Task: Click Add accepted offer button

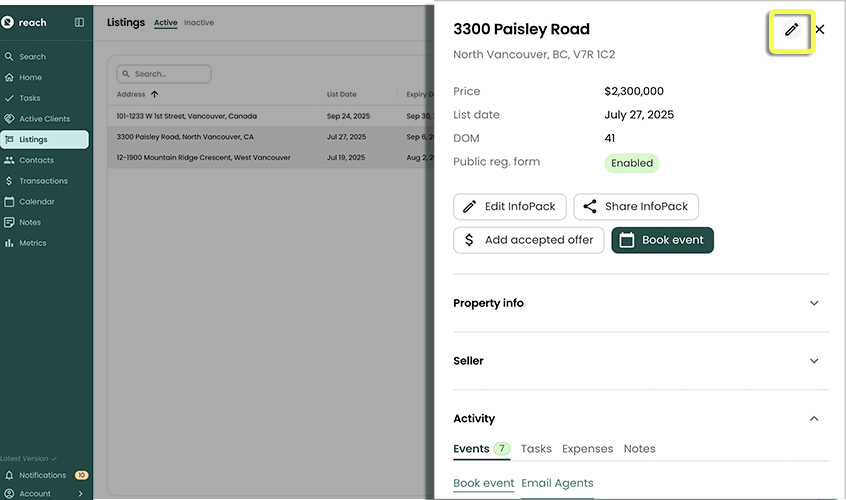Action: pyautogui.click(x=529, y=240)
